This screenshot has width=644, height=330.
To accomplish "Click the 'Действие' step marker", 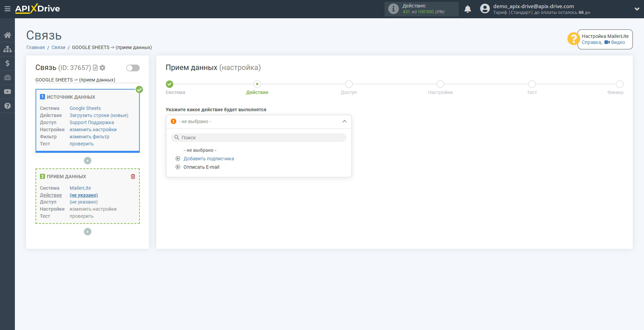I will tap(257, 84).
